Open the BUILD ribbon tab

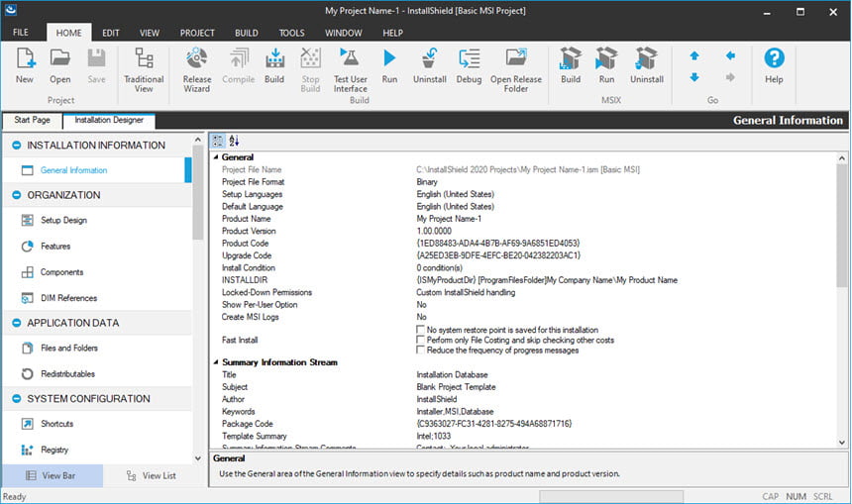(x=246, y=33)
